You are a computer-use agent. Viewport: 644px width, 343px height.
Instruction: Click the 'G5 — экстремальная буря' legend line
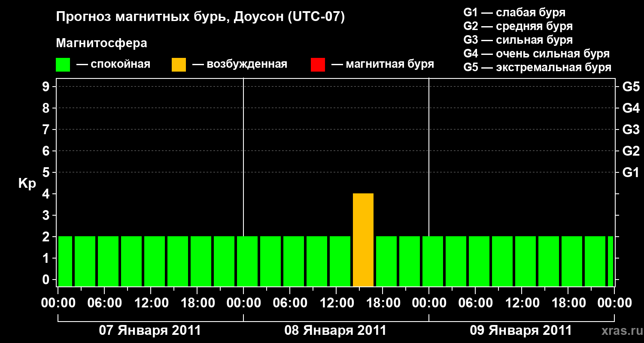point(538,68)
